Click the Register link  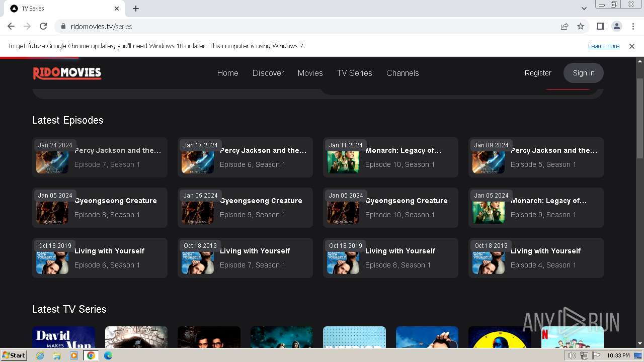pos(538,73)
